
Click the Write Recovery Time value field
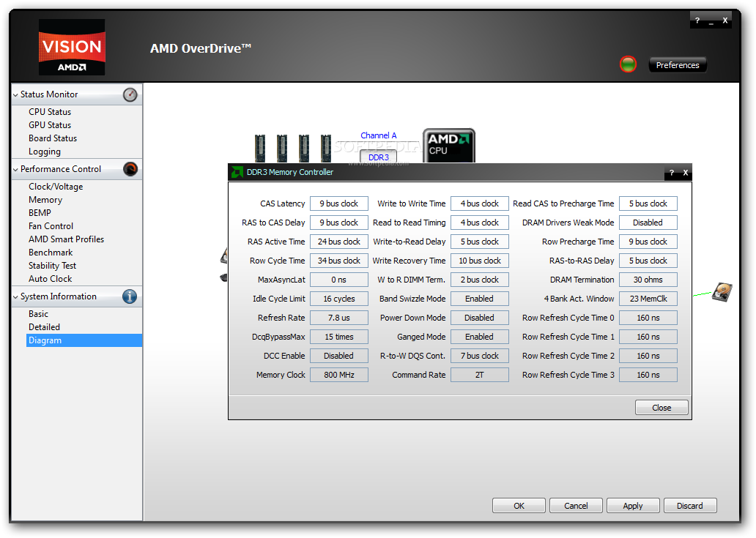click(x=480, y=261)
